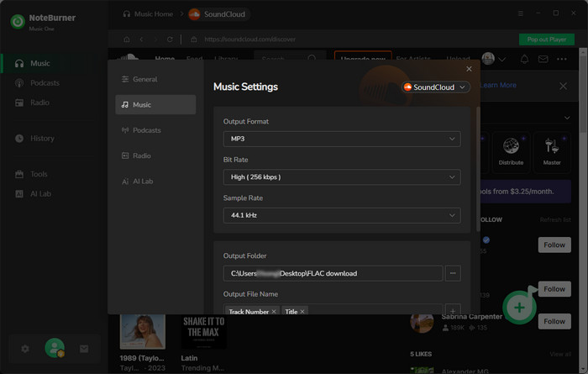Go back with the browser back arrow
The height and width of the screenshot is (374, 588).
tap(141, 40)
